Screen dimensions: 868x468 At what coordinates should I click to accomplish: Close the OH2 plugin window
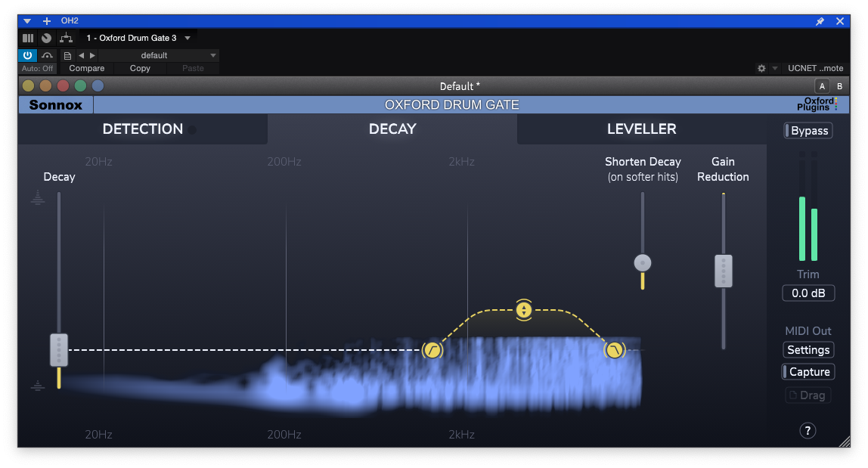840,21
